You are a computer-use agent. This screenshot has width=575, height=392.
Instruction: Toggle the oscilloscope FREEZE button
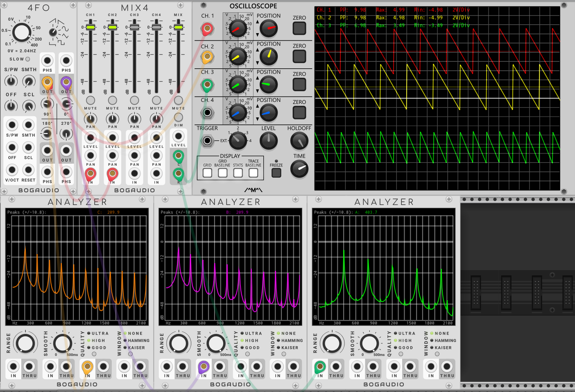pyautogui.click(x=276, y=173)
